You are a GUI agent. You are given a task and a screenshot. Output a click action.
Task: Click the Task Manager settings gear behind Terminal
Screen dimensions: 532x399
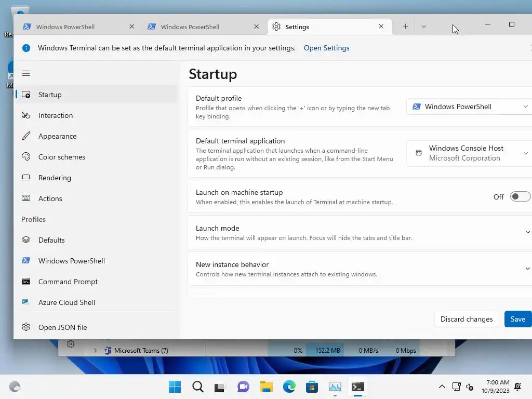tap(71, 344)
